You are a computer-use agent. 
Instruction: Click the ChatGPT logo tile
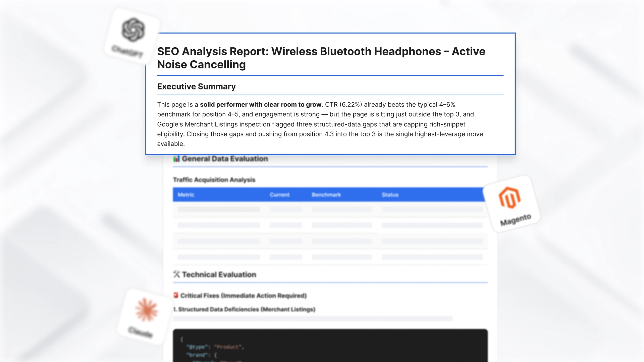tap(132, 36)
